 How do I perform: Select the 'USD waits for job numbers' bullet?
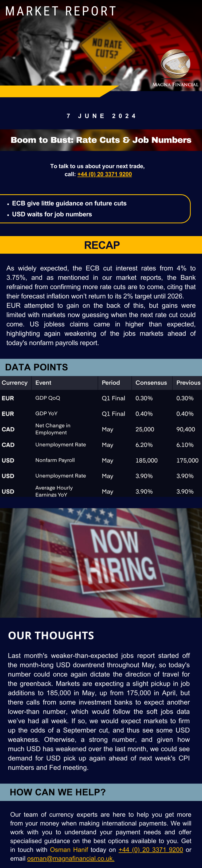[52, 214]
